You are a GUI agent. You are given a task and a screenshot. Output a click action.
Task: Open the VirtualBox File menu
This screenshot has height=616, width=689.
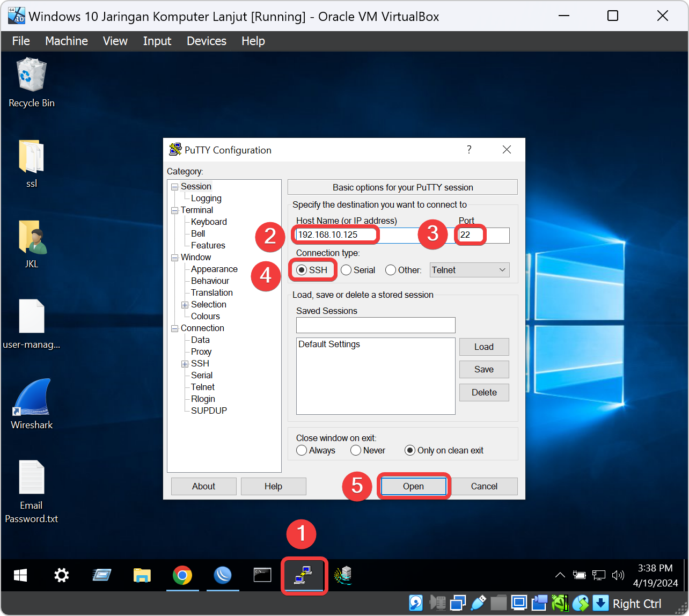21,41
